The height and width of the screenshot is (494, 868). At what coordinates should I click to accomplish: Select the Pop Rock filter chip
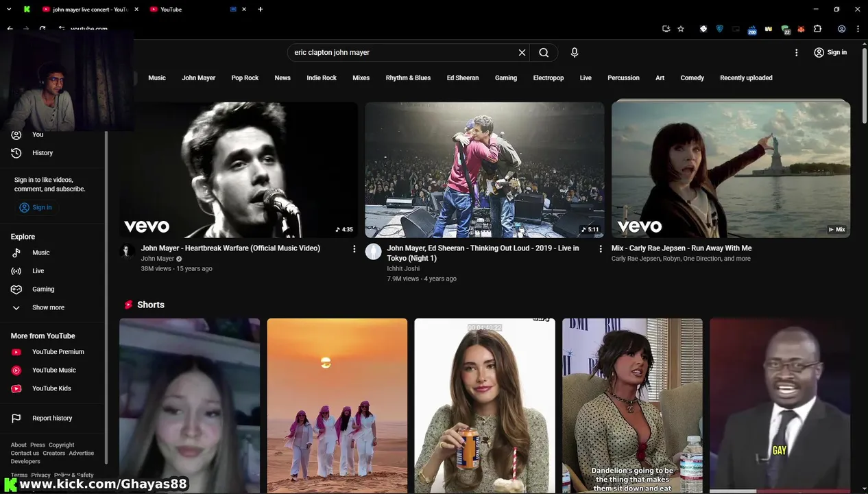click(x=245, y=78)
